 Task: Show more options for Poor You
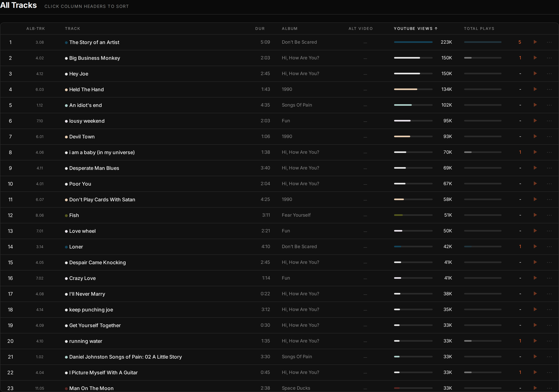pyautogui.click(x=549, y=184)
